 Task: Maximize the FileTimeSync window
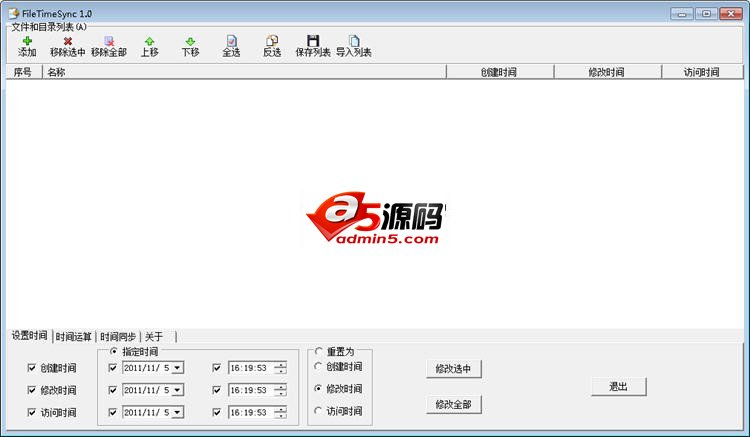[706, 14]
